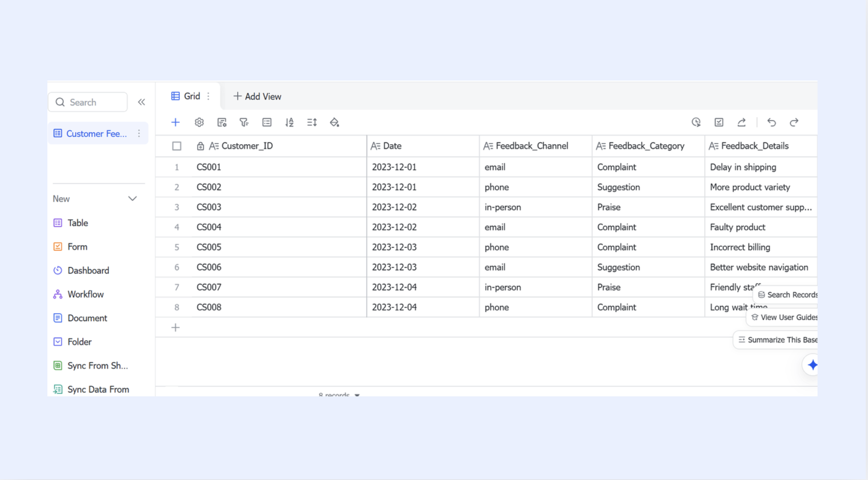Click the Workflow icon in New list
The image size is (868, 480).
[58, 294]
